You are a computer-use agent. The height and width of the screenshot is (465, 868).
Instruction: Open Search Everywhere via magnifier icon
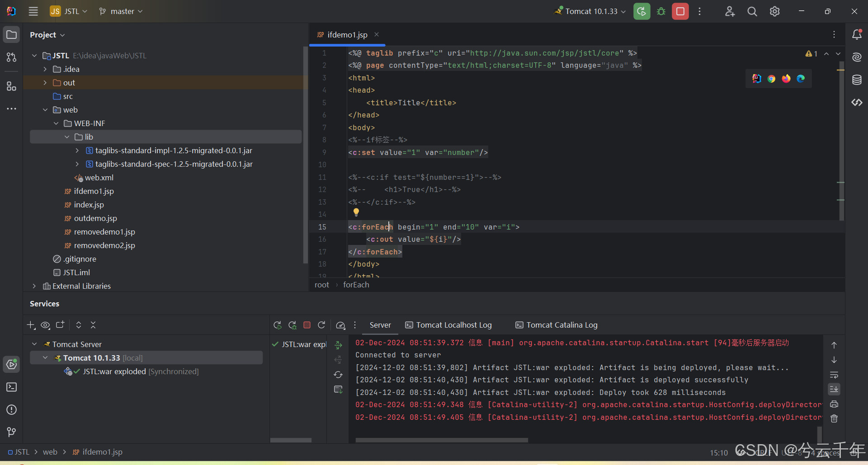click(x=752, y=11)
